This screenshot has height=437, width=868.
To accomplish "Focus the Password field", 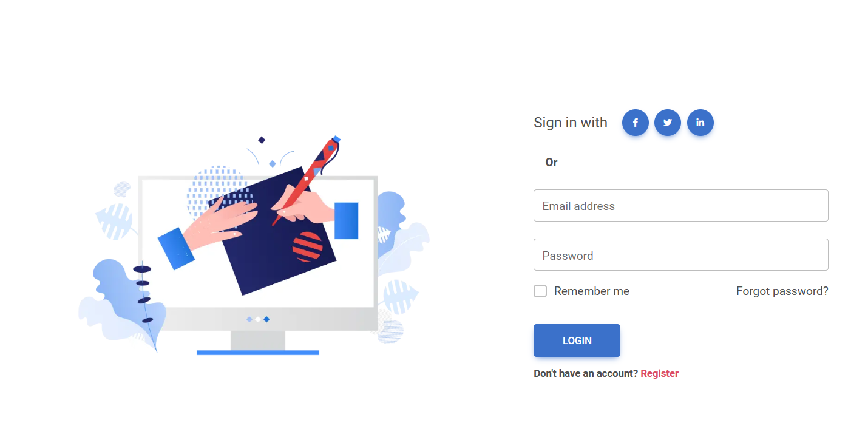I will tap(680, 255).
